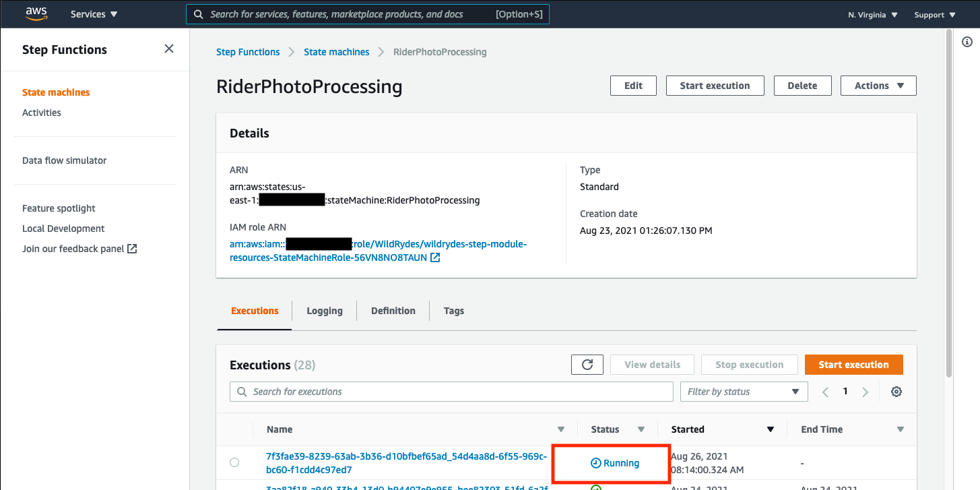The width and height of the screenshot is (980, 490).
Task: Click external link icon beside feedback panel
Action: coord(132,249)
